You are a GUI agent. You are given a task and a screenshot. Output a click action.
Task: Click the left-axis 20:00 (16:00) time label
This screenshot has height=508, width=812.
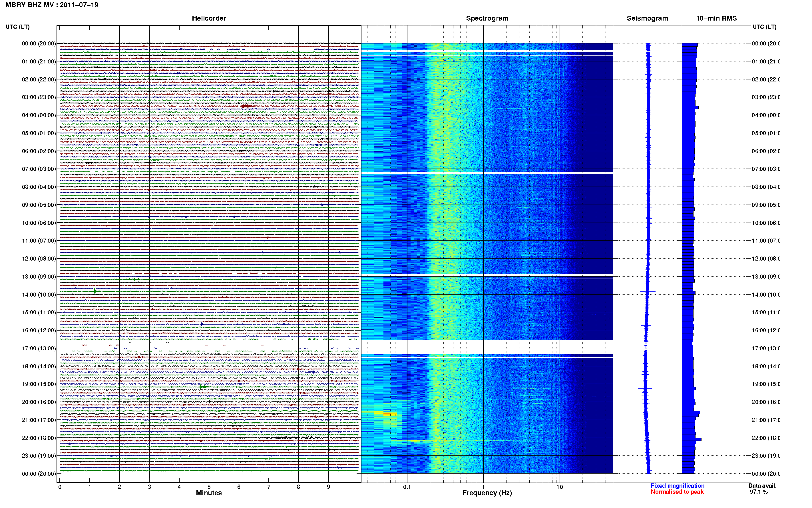39,402
